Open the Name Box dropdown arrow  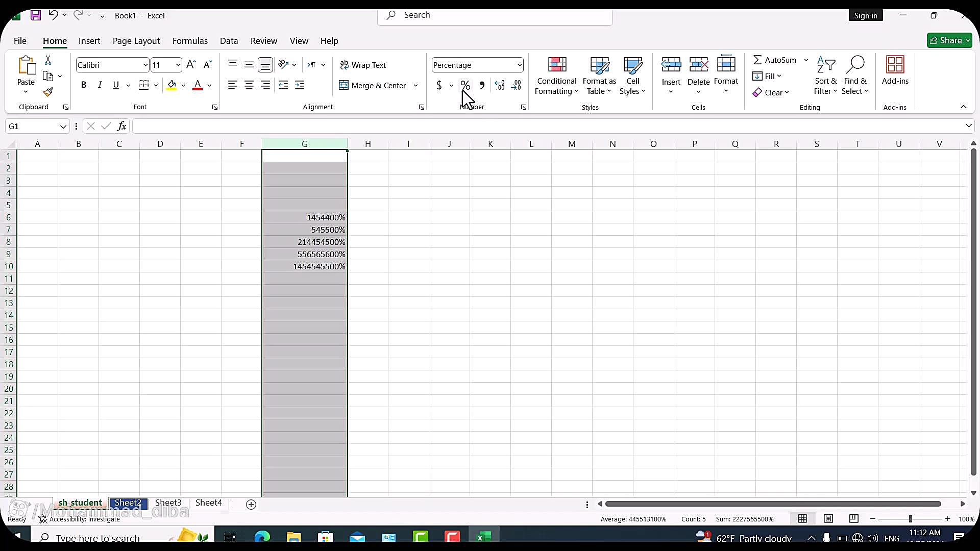[x=63, y=127]
